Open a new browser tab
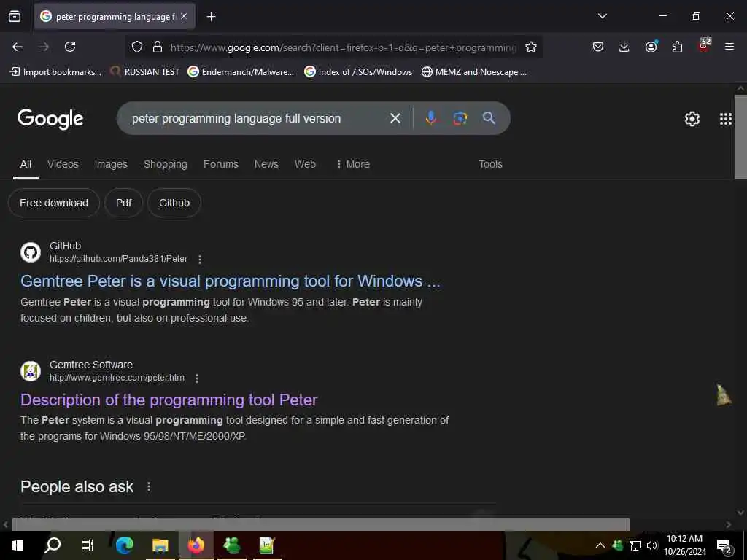This screenshot has height=560, width=747. click(211, 17)
